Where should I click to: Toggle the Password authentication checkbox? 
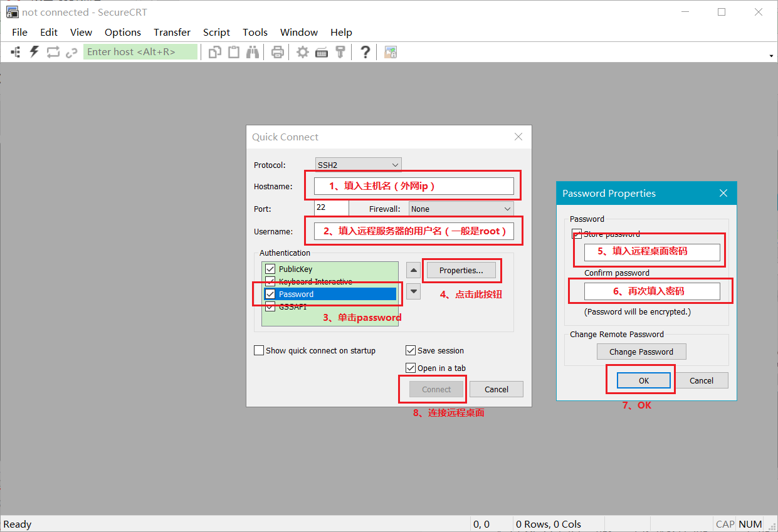(x=270, y=294)
